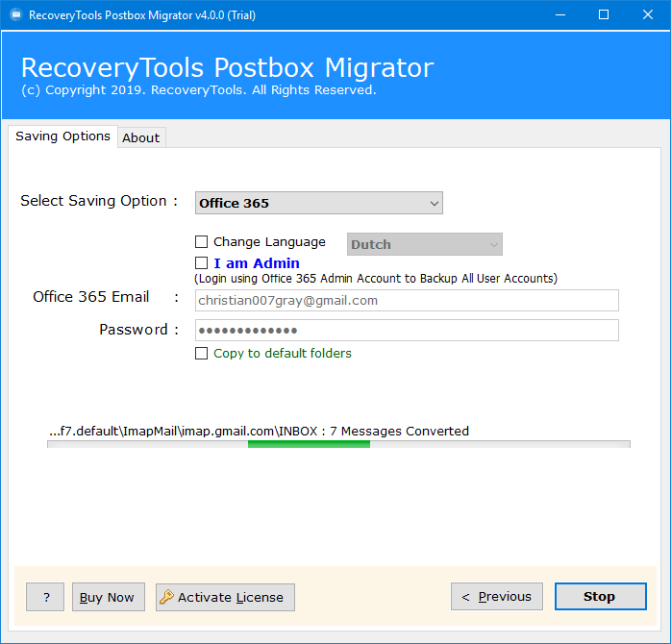Close the Postbox Migrator window
The height and width of the screenshot is (644, 671).
coord(648,15)
